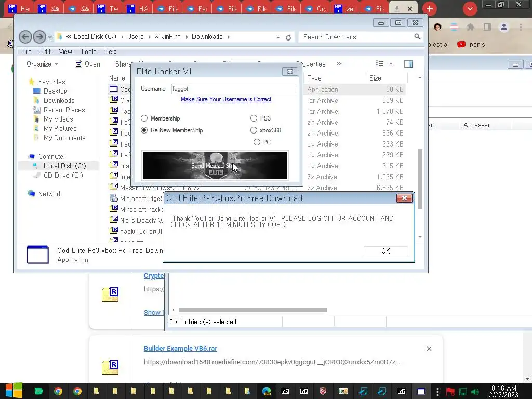Select the pablukl0cker rar file icon
532x399 pixels.
click(x=113, y=231)
